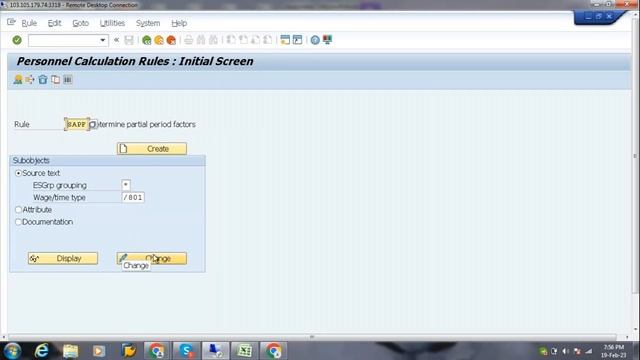The width and height of the screenshot is (640, 360).
Task: Click the Subobjects group header
Action: (x=107, y=160)
